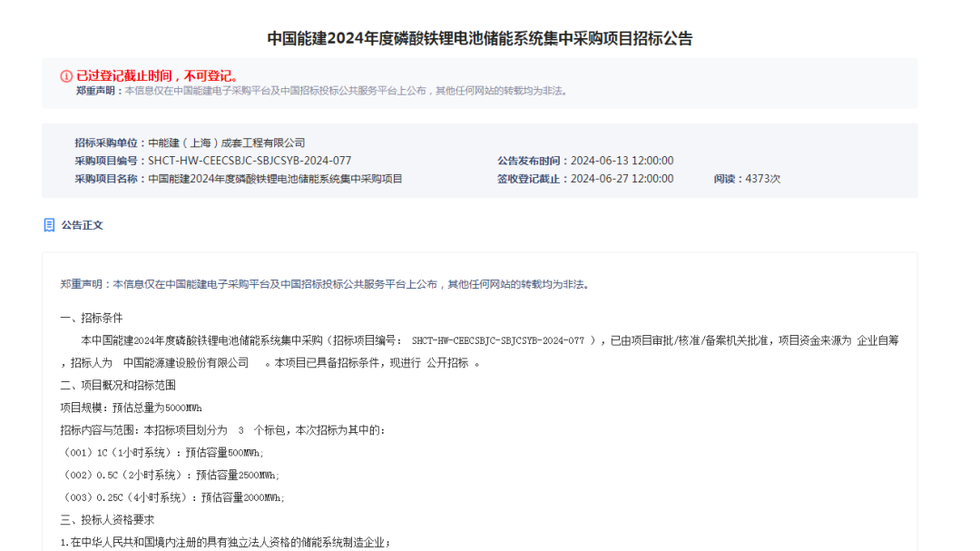Image resolution: width=980 pixels, height=551 pixels.
Task: Click the 项目规模 预估总量为5000MWh line
Action: tap(131, 408)
